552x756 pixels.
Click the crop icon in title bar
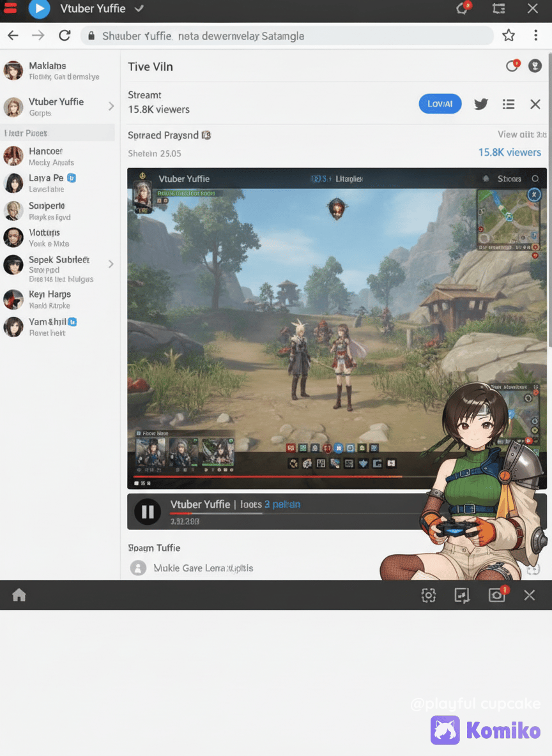click(499, 8)
